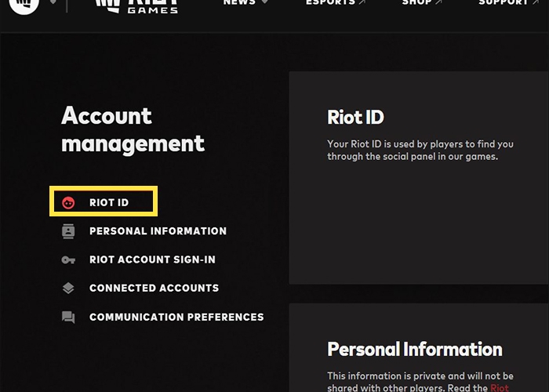
Task: Click the Communication Preferences chat bubble icon
Action: [x=68, y=318]
